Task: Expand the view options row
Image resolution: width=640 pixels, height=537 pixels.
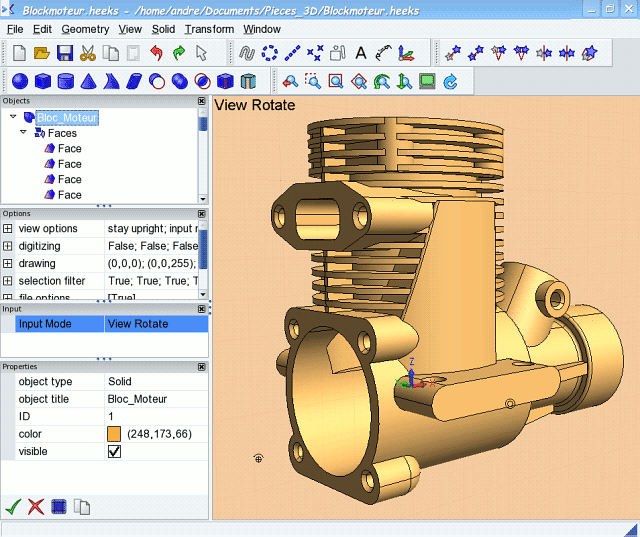Action: 8,229
